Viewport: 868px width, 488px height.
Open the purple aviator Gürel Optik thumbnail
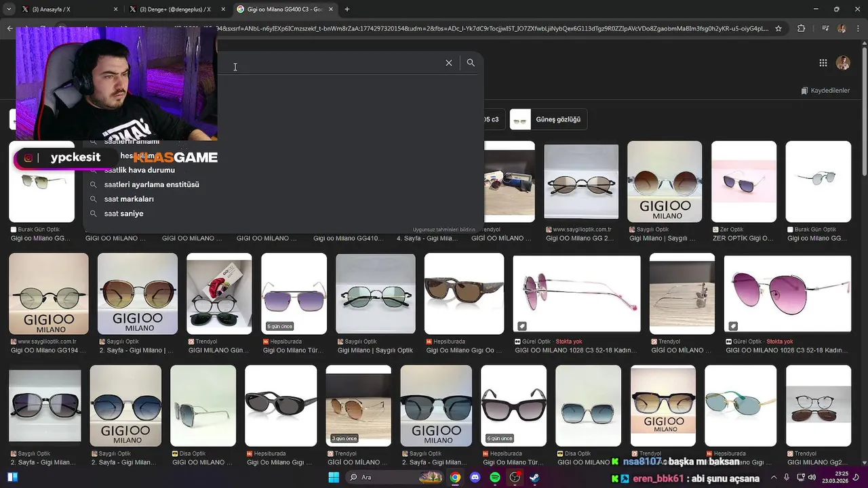[787, 293]
